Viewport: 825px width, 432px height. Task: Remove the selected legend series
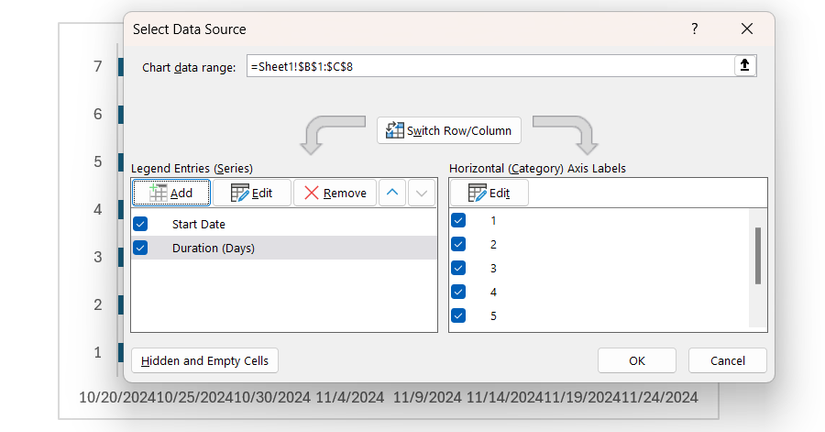[x=336, y=193]
